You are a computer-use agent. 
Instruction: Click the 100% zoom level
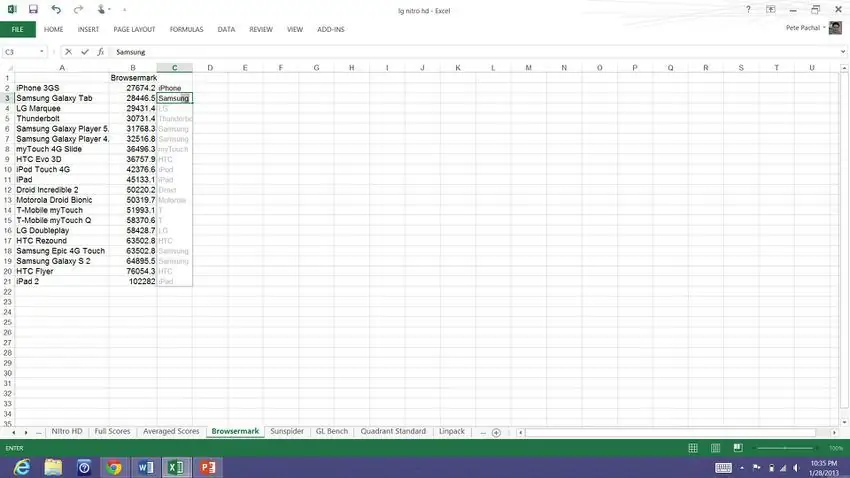pyautogui.click(x=836, y=448)
